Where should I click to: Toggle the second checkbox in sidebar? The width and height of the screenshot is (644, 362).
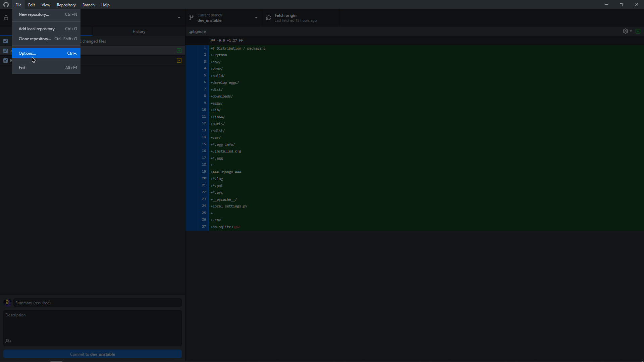6,51
